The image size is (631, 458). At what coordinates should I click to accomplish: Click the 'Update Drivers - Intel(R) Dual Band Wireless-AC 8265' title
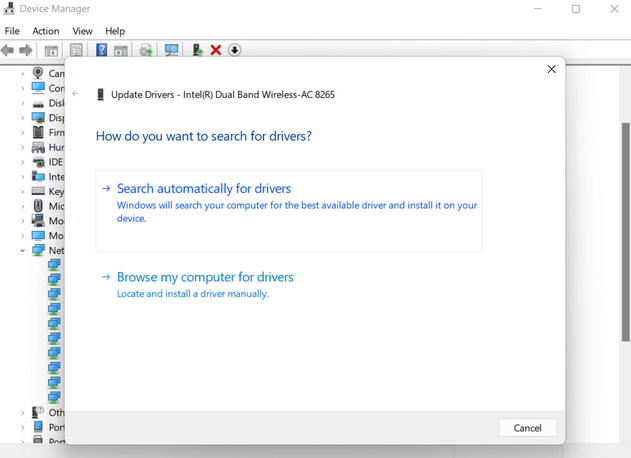tap(223, 95)
